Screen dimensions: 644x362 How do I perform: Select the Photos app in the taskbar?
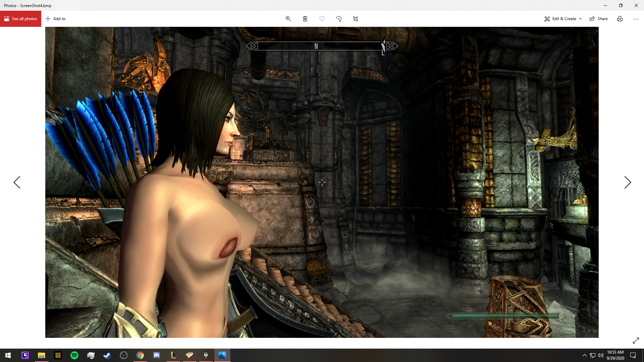coord(222,355)
